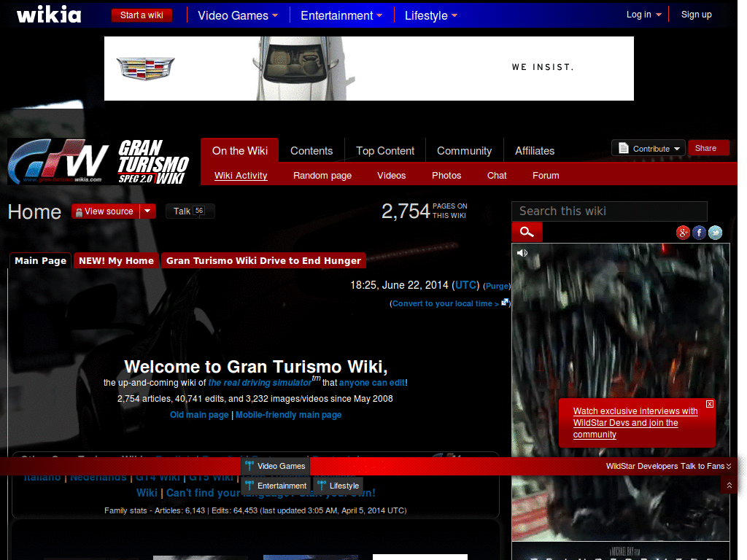Open the Lifestyle dropdown menu
Screen dimensions: 747x560
[430, 16]
